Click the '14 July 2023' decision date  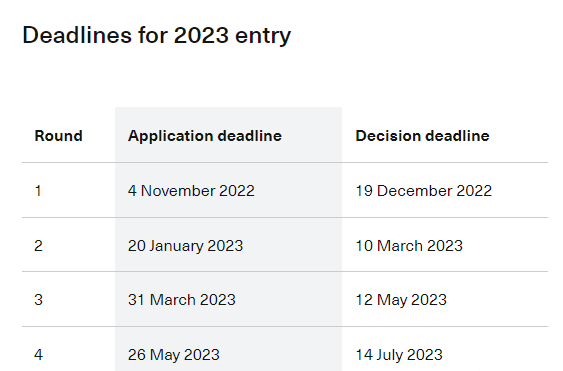[x=399, y=355]
